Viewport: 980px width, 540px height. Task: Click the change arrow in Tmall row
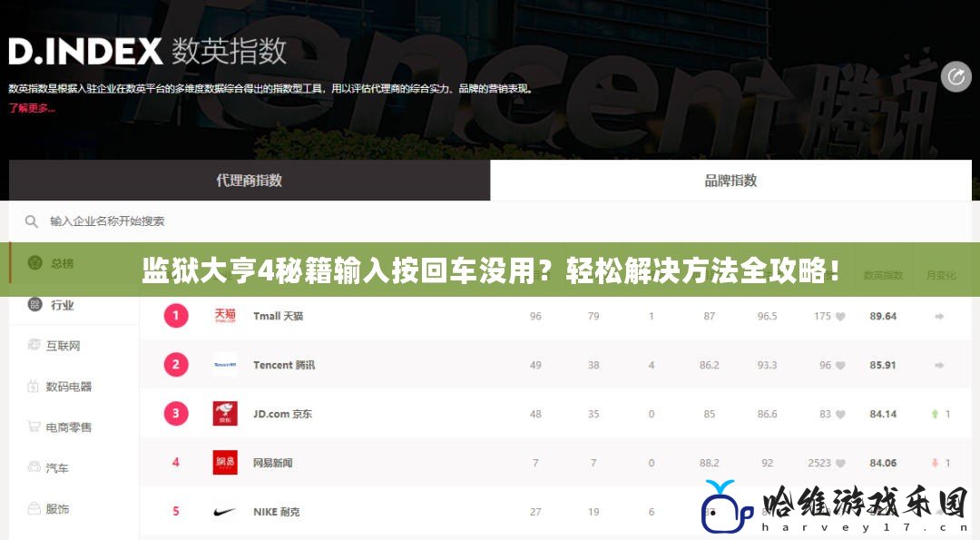click(939, 316)
